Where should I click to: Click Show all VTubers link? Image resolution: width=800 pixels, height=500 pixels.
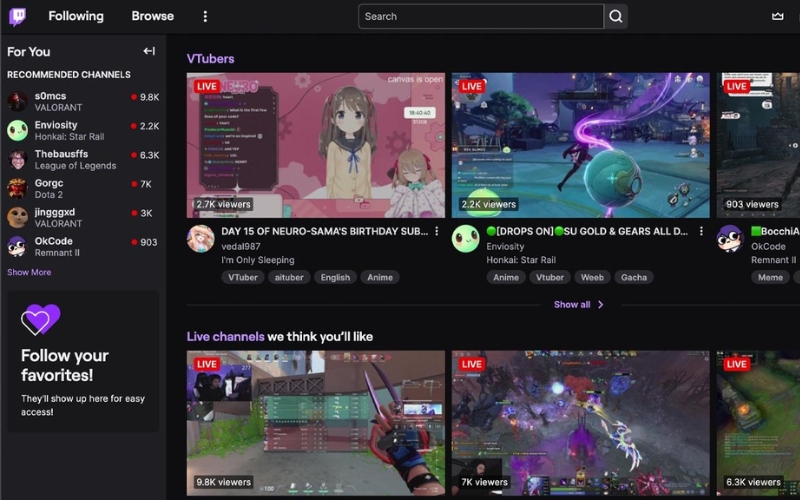(579, 305)
